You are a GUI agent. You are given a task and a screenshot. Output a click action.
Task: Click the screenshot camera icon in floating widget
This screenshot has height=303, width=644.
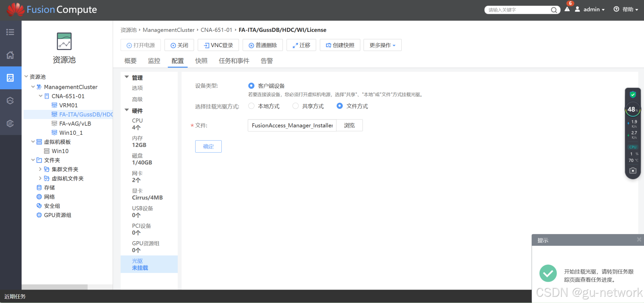point(633,170)
